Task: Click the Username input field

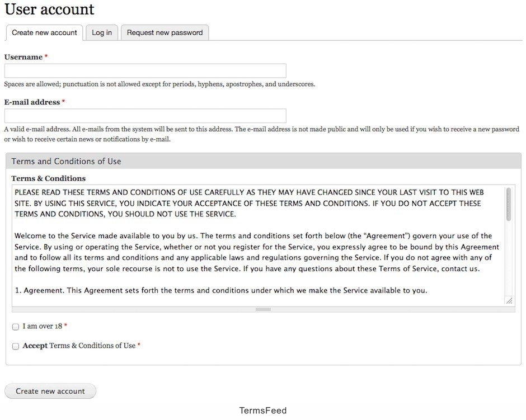Action: click(x=145, y=70)
